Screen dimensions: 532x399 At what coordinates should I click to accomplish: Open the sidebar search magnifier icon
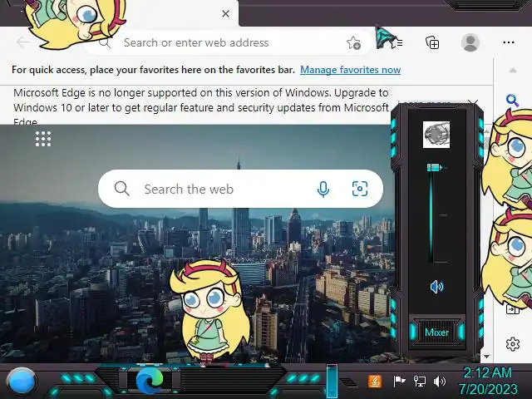tap(512, 101)
